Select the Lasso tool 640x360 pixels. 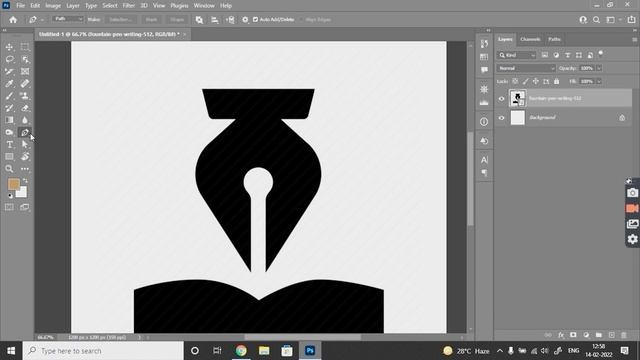9,59
